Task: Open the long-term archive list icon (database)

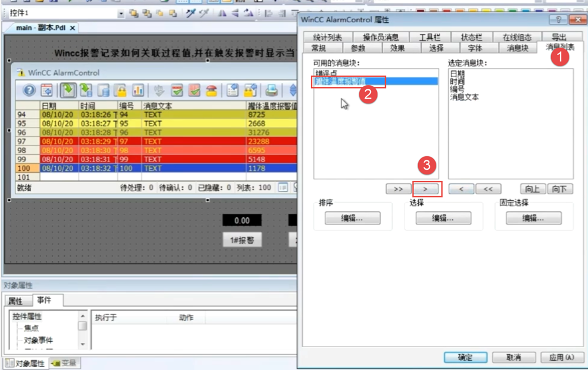Action: click(104, 90)
